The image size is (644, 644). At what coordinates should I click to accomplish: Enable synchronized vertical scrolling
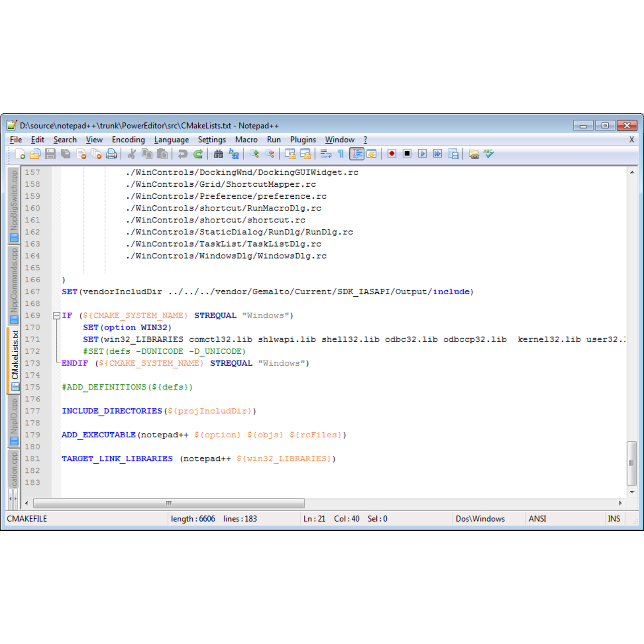click(291, 154)
